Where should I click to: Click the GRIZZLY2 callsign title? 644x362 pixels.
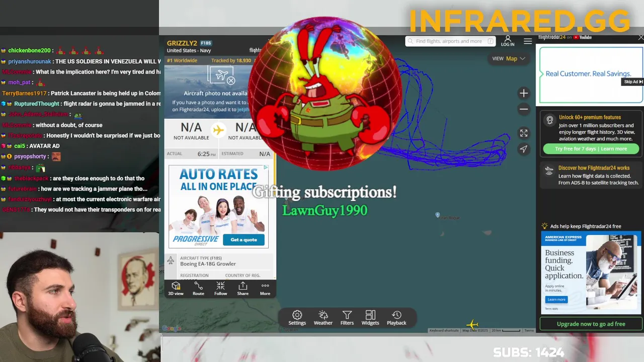click(x=182, y=43)
